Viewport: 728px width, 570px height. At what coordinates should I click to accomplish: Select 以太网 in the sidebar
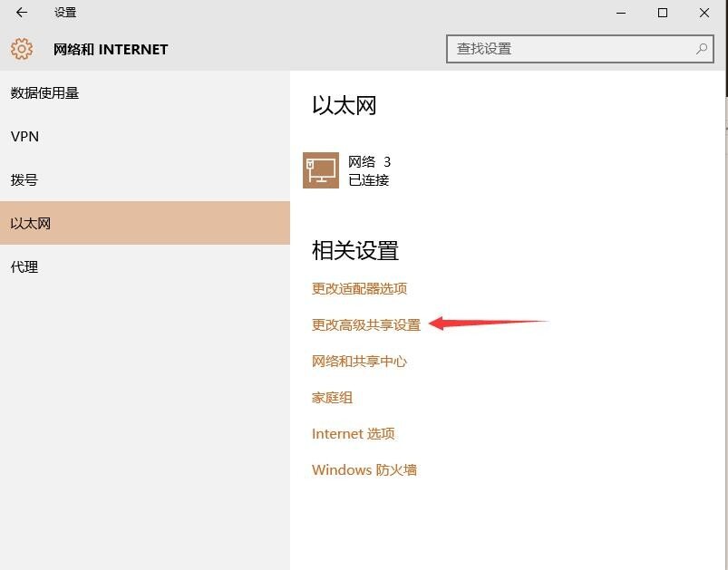pos(145,223)
